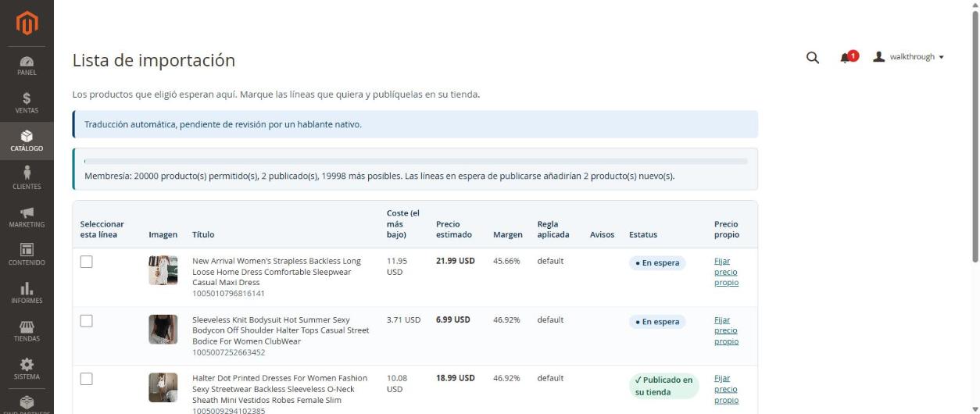Click the En espera status of the Strapless Backless Dress row
Viewport: 980px width, 414px height.
(657, 263)
